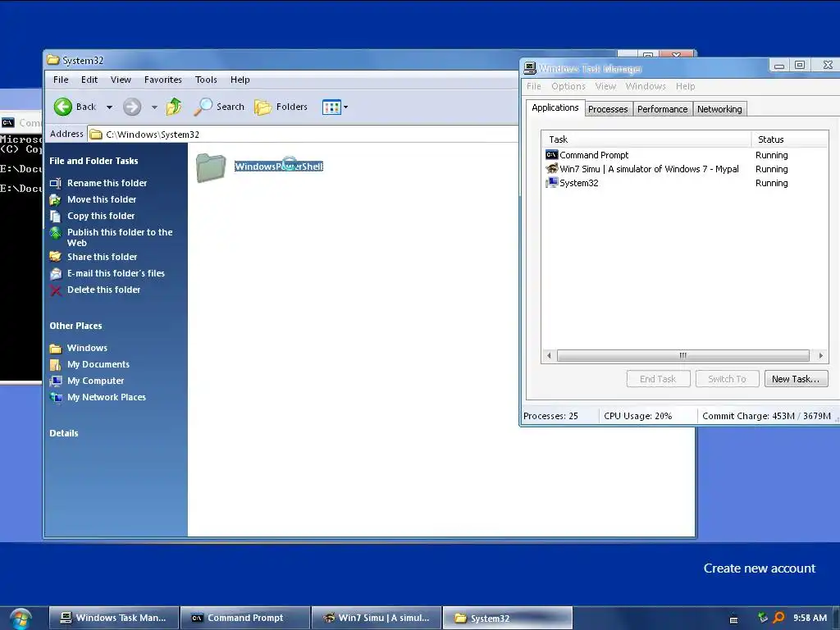Switch to Windows Task Manager taskbar button

tap(114, 618)
